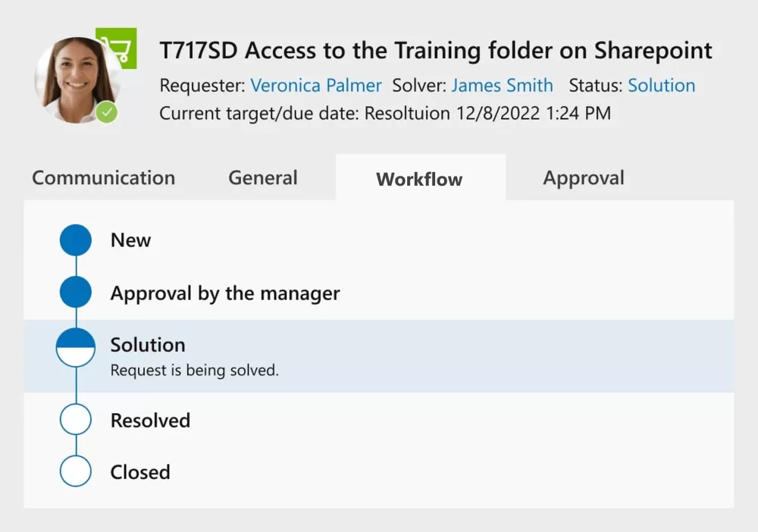Image resolution: width=758 pixels, height=532 pixels.
Task: Switch to the Communication tab
Action: 103,178
